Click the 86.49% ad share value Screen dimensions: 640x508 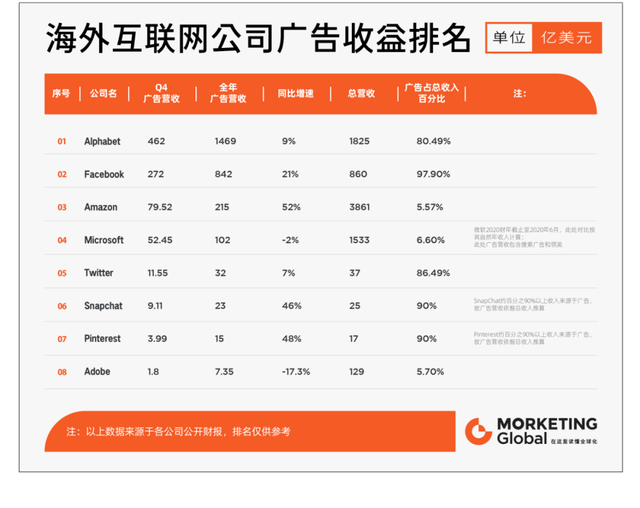tap(433, 273)
